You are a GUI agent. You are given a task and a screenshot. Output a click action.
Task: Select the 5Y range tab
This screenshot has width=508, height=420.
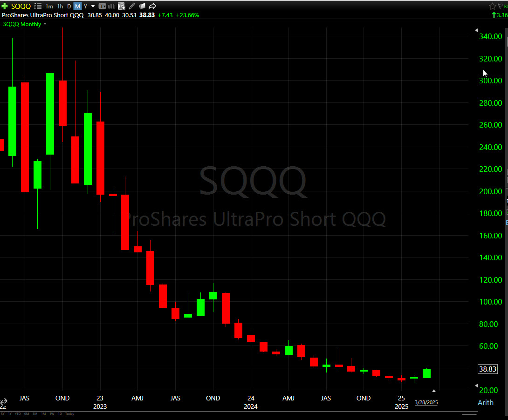point(3,413)
